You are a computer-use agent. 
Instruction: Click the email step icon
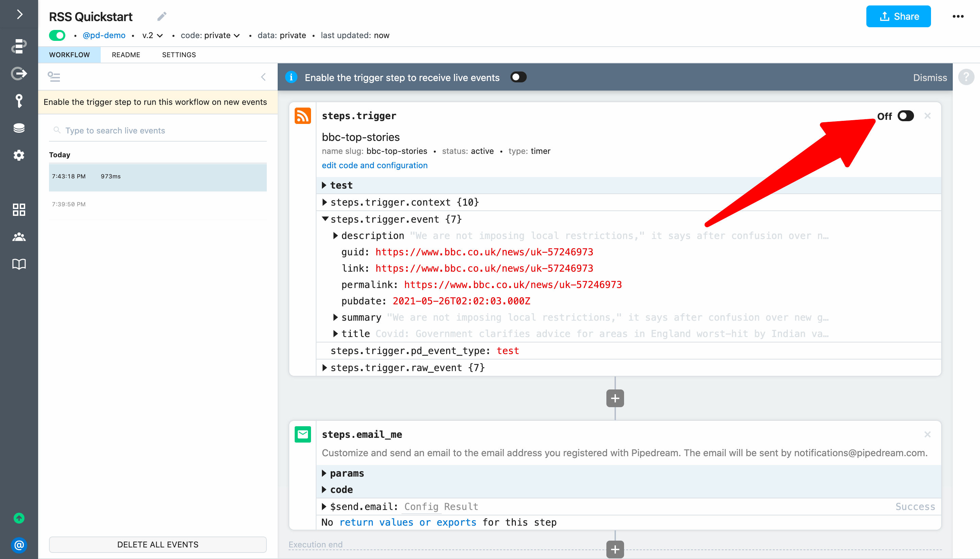click(x=303, y=435)
